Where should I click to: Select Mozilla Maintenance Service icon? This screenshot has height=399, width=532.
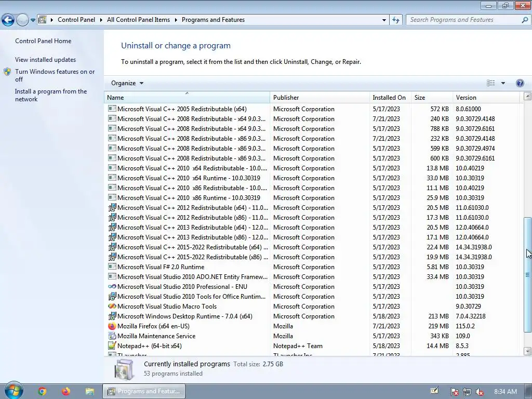point(112,336)
